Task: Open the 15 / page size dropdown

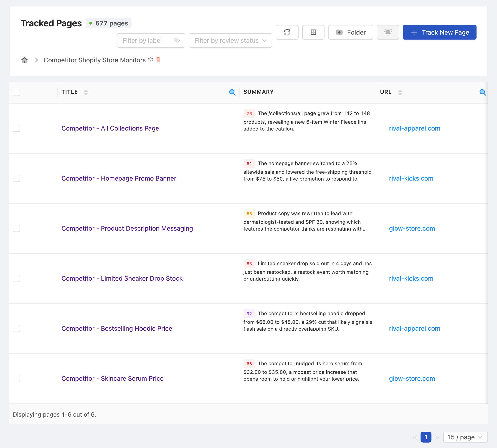Action: pyautogui.click(x=465, y=437)
